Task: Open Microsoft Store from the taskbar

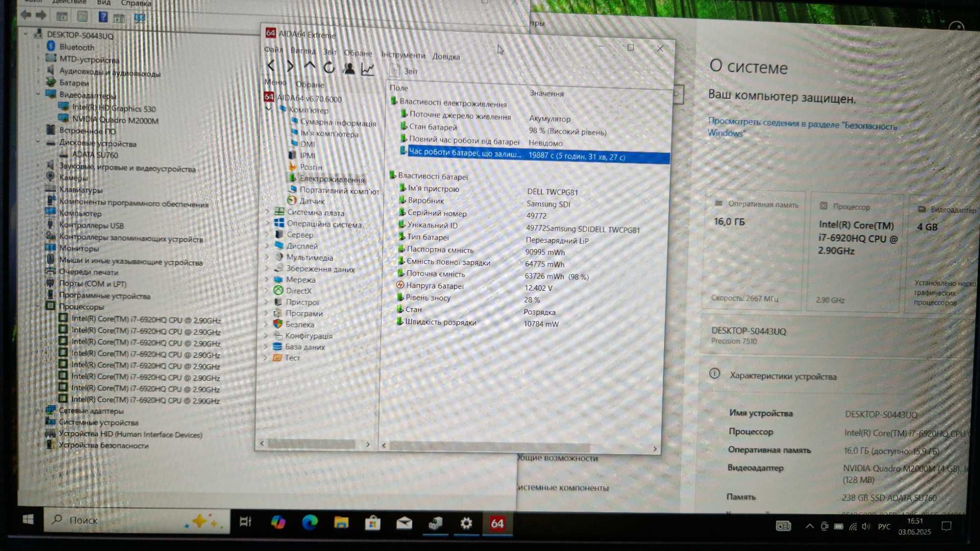Action: pos(372,524)
